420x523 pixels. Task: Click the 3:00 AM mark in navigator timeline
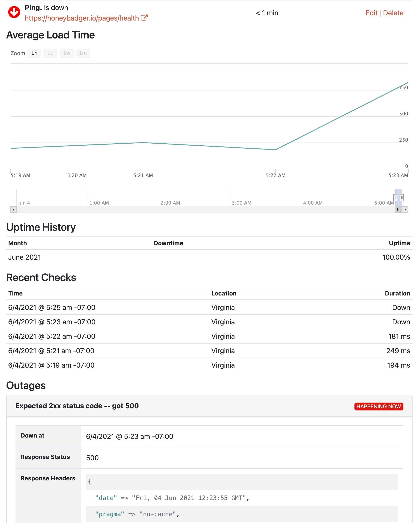pos(241,203)
